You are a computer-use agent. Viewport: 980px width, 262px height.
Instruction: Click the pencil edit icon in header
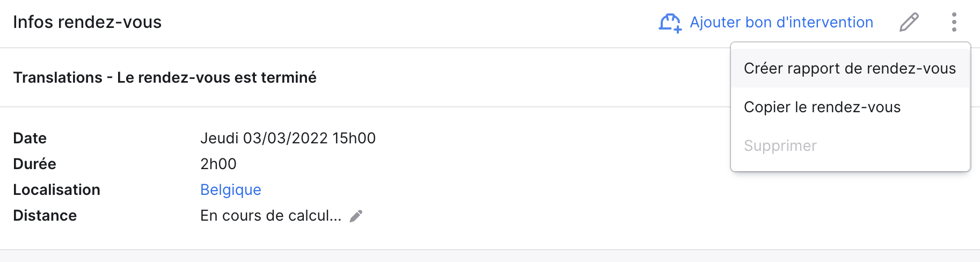[x=909, y=22]
